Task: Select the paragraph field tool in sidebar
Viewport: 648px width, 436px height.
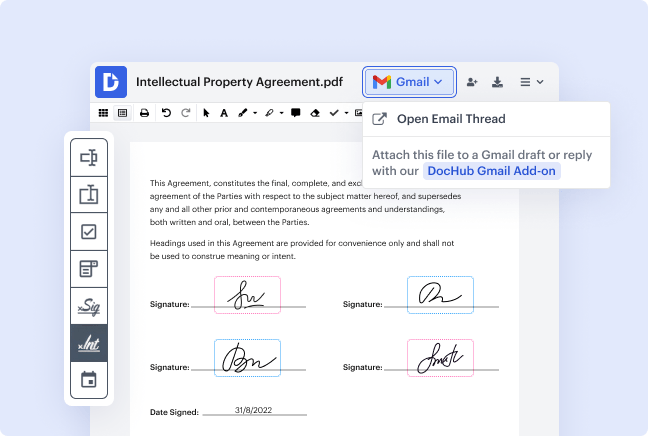Action: pos(88,194)
